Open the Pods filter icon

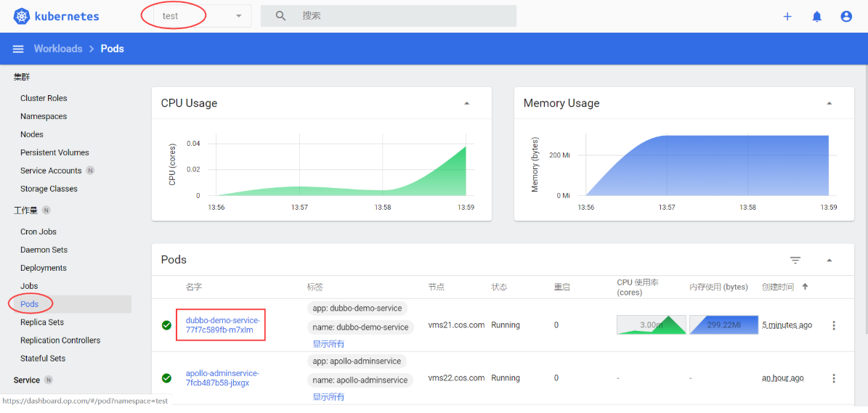coord(795,260)
